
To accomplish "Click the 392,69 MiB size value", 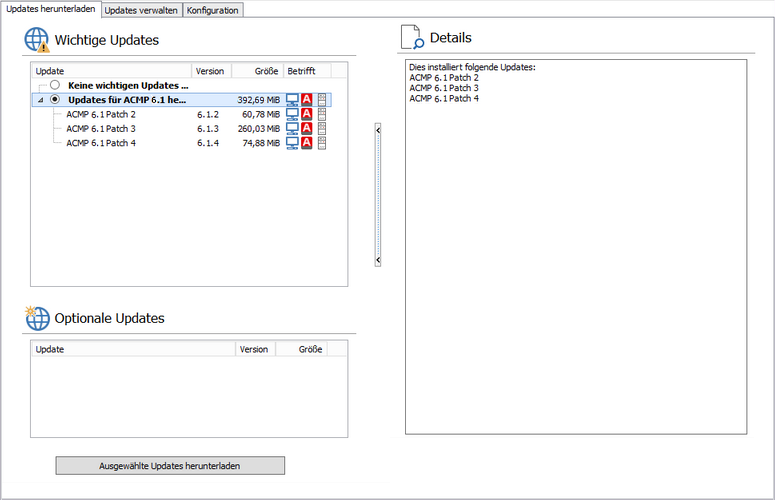I will pyautogui.click(x=258, y=100).
